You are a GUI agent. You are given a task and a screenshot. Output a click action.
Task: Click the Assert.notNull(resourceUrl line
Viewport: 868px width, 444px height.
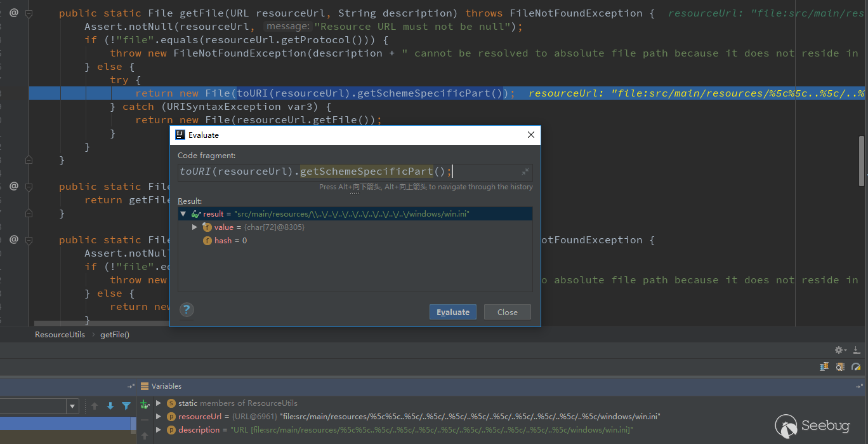pyautogui.click(x=303, y=27)
